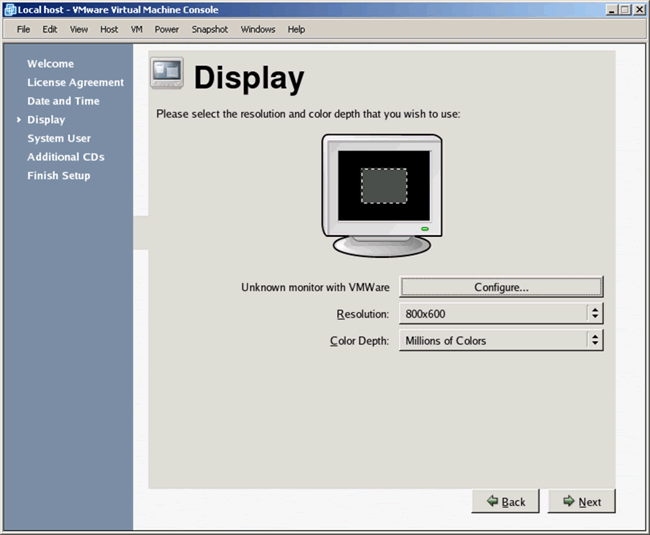Go to the Welcome setup step
The image size is (650, 535).
click(50, 64)
